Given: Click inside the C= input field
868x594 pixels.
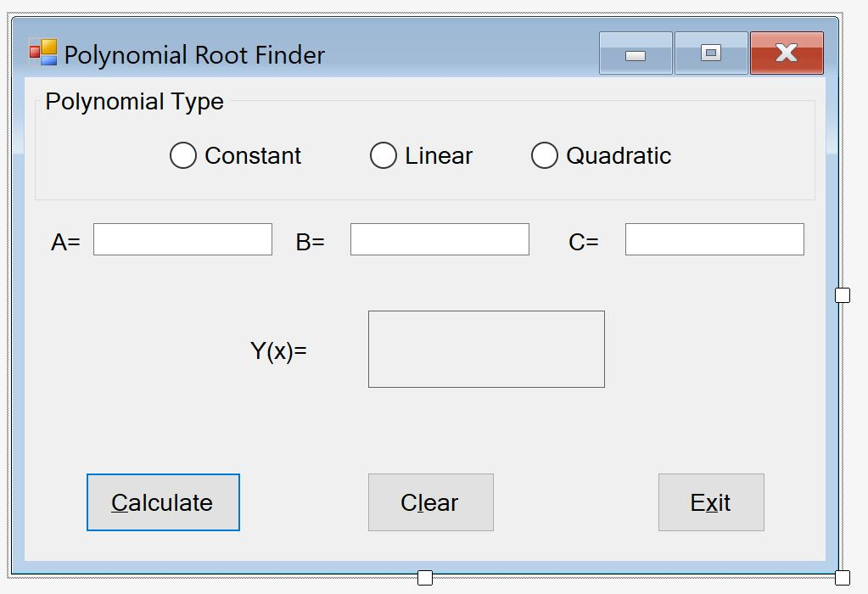Looking at the screenshot, I should click(714, 238).
